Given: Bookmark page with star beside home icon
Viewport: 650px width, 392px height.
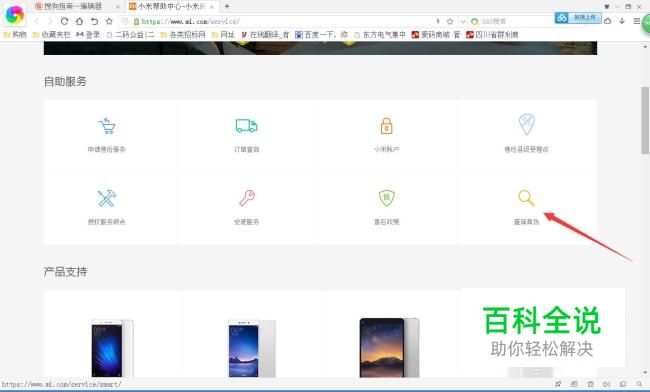Looking at the screenshot, I should pos(109,21).
